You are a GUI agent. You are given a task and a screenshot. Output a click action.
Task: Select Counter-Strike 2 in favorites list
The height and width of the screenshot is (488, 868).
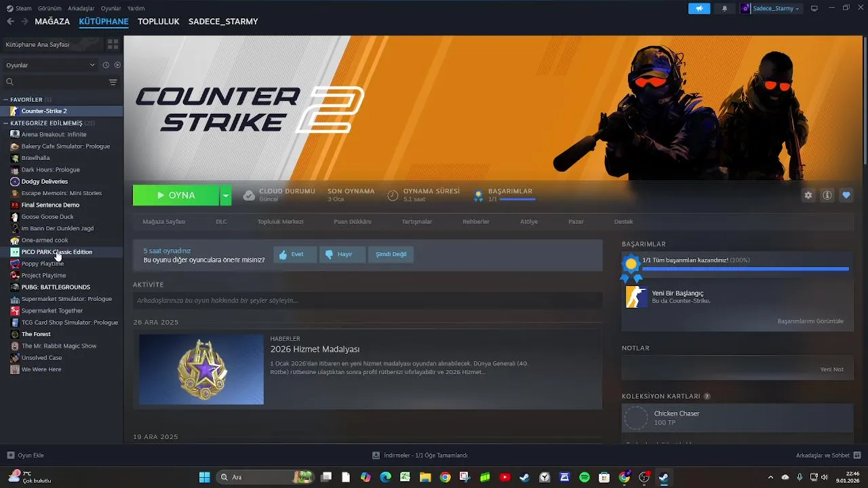(62, 111)
